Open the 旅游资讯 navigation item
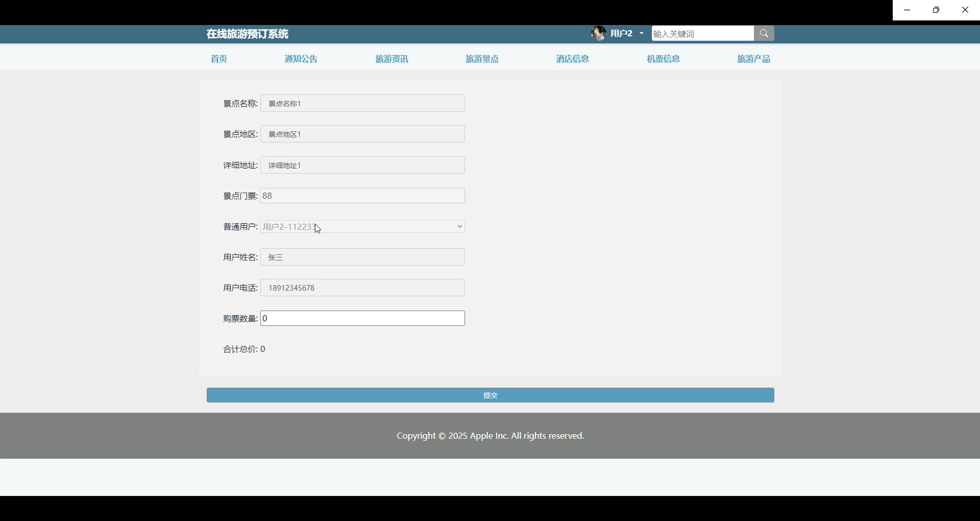 pos(392,59)
